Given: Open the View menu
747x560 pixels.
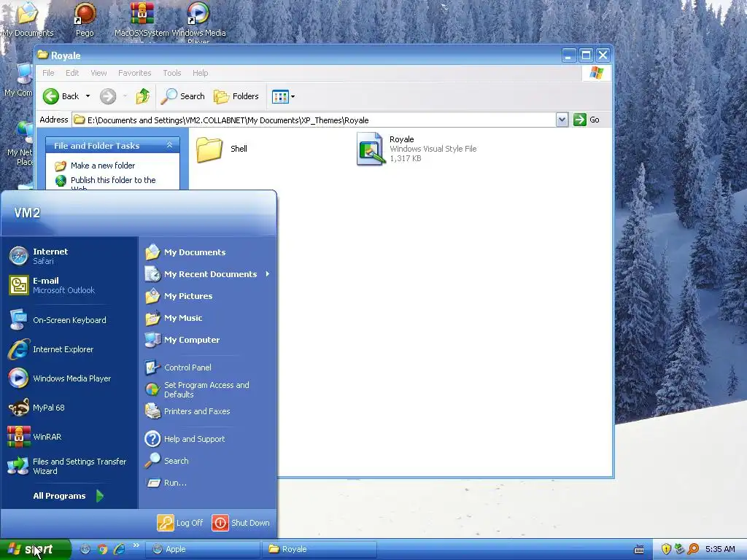Looking at the screenshot, I should (x=98, y=73).
